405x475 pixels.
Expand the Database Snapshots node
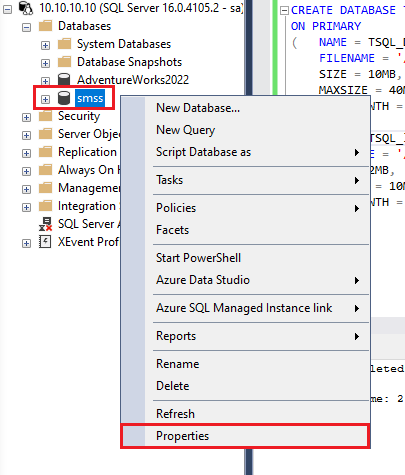[x=45, y=63]
